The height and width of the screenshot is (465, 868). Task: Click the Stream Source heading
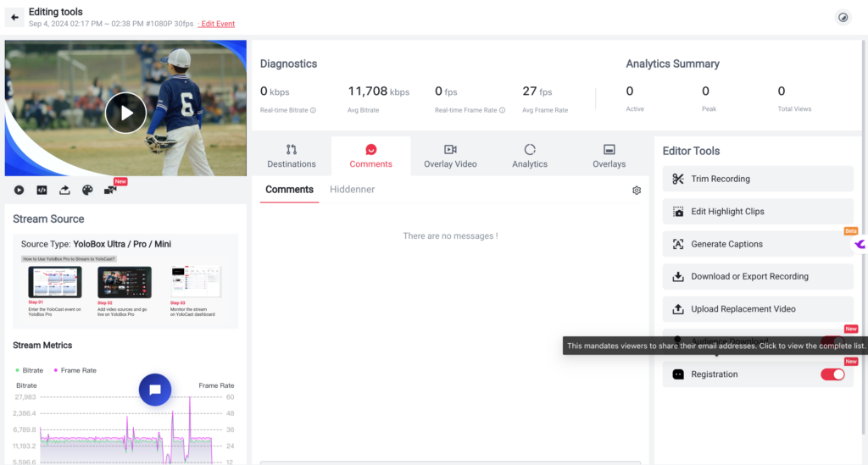click(48, 219)
